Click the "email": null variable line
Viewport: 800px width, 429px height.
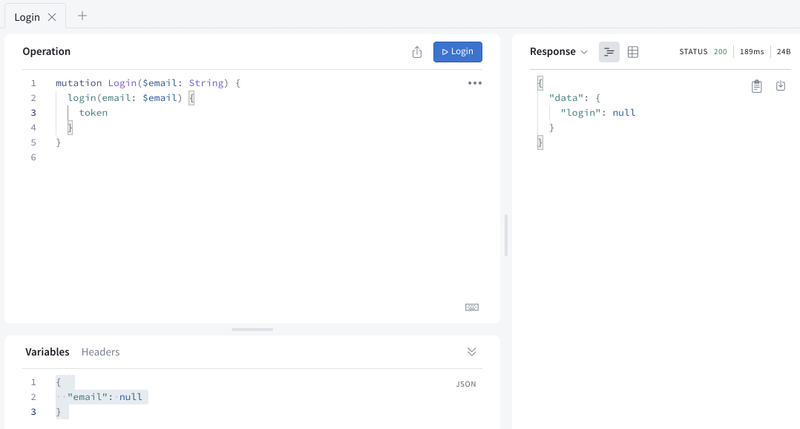(105, 397)
